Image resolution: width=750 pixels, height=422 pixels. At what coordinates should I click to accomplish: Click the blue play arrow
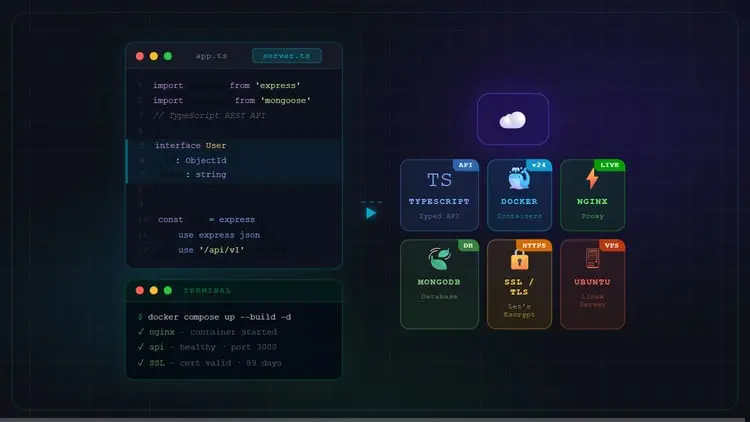(371, 213)
